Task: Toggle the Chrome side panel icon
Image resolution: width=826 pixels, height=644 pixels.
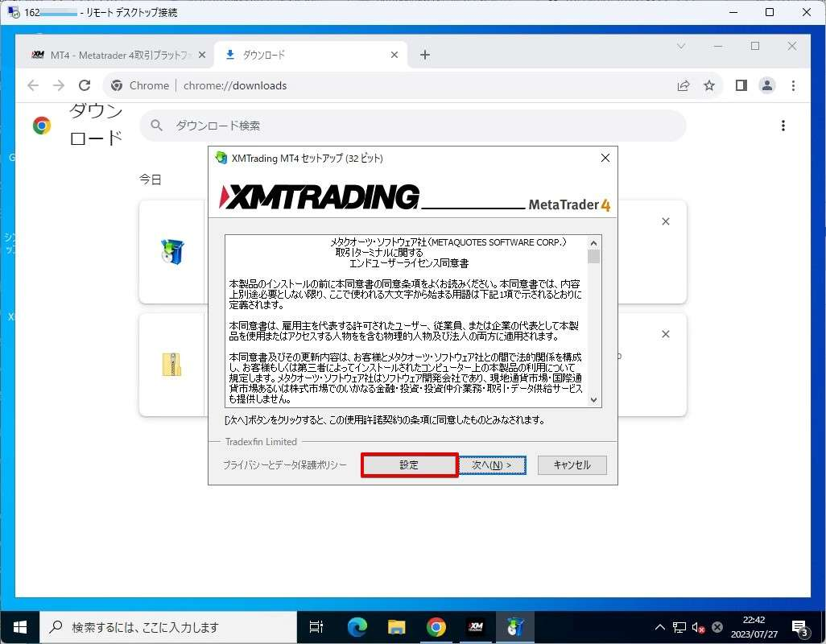Action: pos(741,85)
